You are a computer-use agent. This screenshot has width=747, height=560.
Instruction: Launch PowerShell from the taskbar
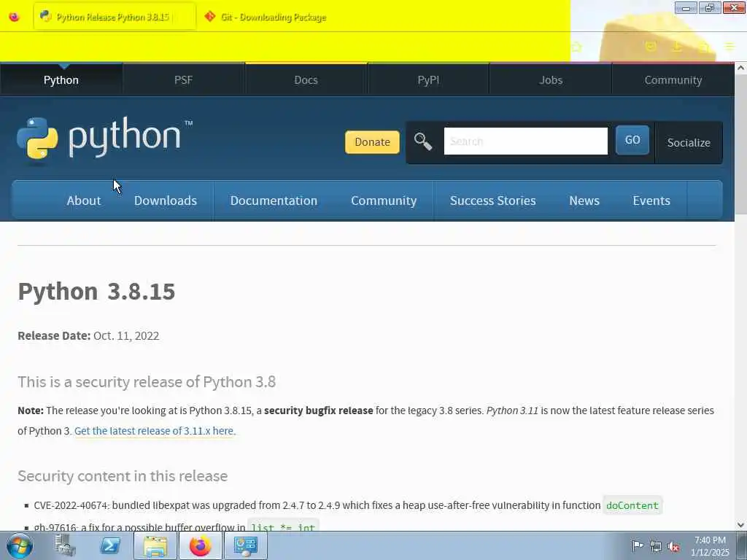pos(110,545)
